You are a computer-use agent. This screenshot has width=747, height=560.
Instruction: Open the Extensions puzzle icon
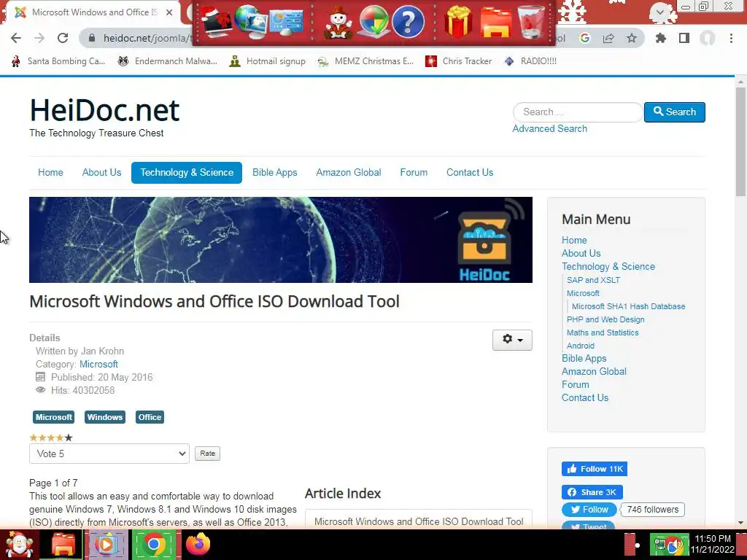click(660, 38)
